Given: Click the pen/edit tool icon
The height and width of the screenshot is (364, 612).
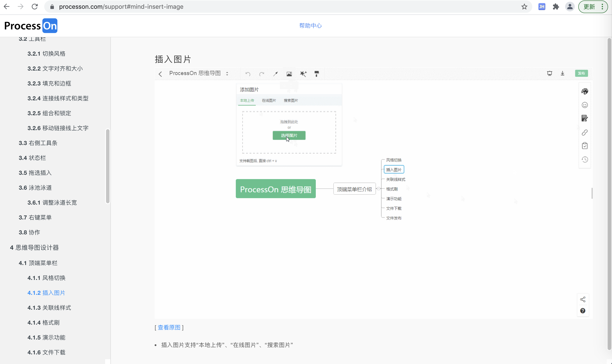Looking at the screenshot, I should 276,73.
